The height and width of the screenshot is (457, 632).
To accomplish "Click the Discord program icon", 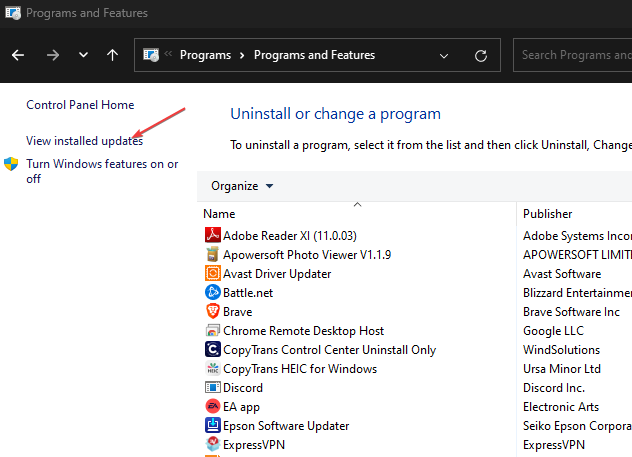I will (x=212, y=388).
